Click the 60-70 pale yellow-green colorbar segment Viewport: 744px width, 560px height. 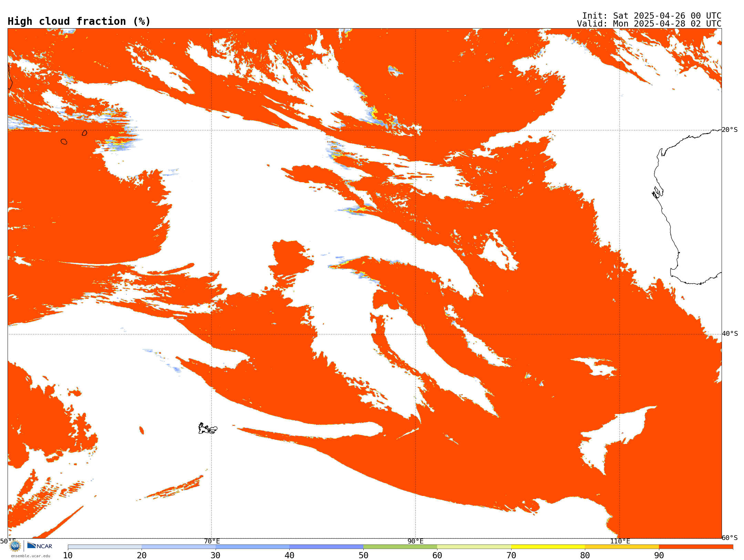[x=474, y=547]
